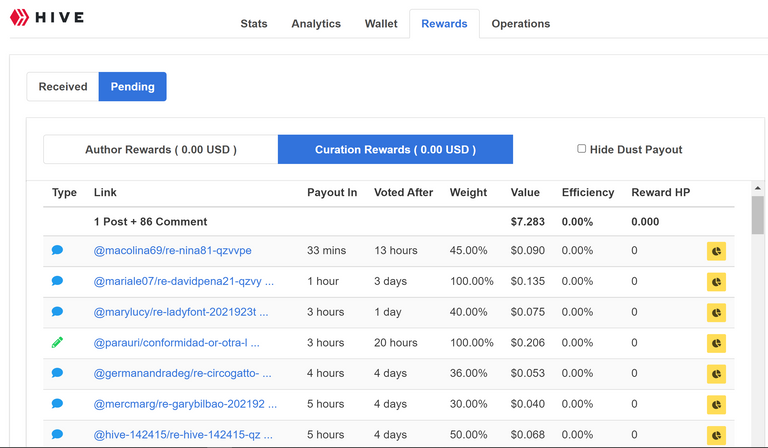Select Curation Rewards button
Viewport: 768px width, 448px height.
[x=395, y=149]
